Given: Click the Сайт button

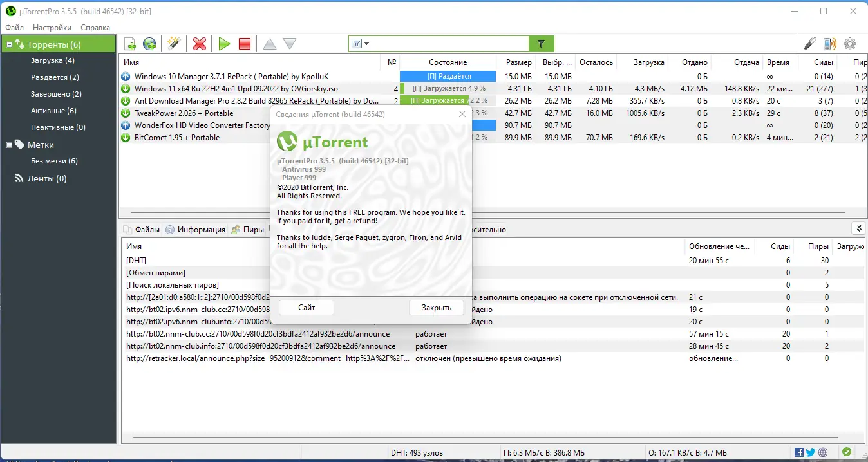Looking at the screenshot, I should point(307,308).
